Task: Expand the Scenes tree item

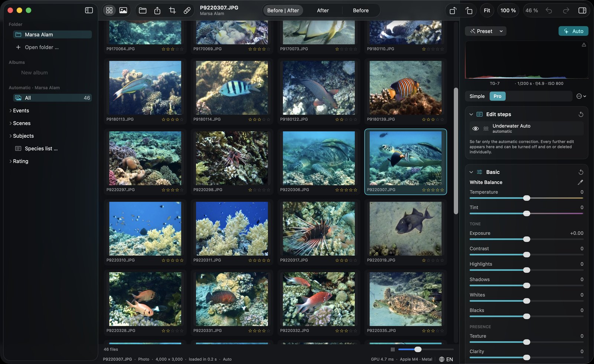Action: pos(10,123)
